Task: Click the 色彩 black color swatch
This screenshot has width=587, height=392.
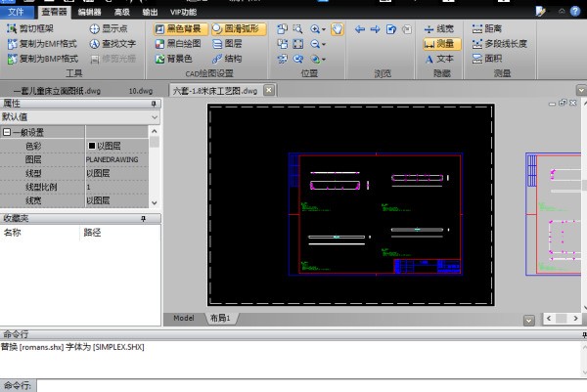Action: pyautogui.click(x=92, y=146)
